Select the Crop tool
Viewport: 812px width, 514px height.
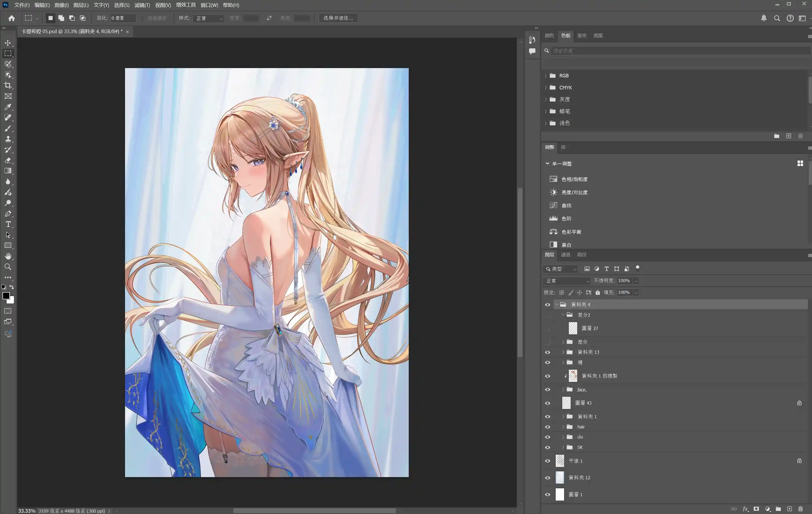(8, 86)
